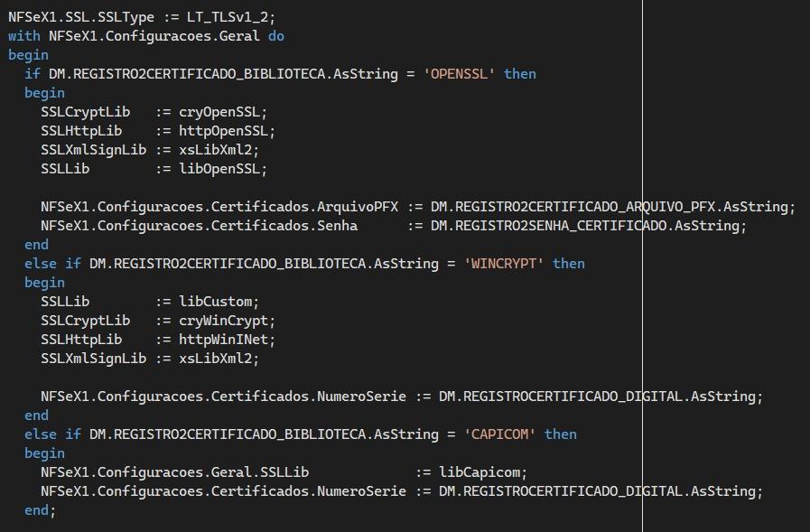This screenshot has width=810, height=532.
Task: Click the Senha property name
Action: [x=338, y=226]
